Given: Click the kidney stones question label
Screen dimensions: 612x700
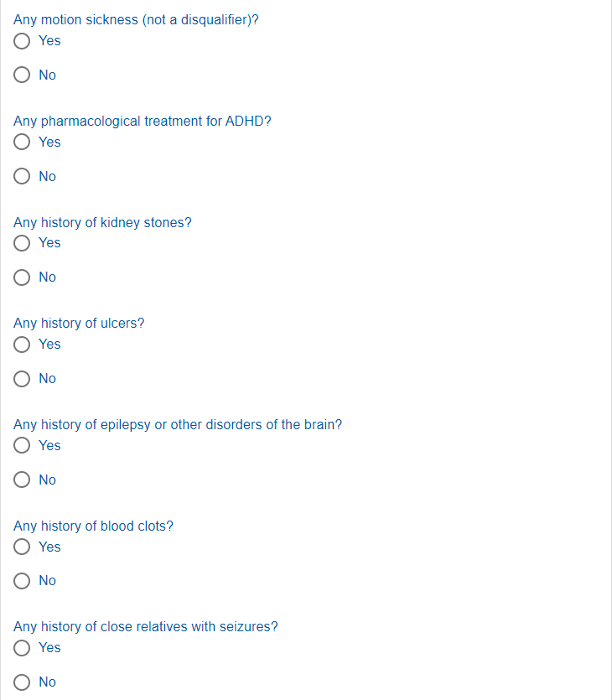Looking at the screenshot, I should click(x=102, y=222).
